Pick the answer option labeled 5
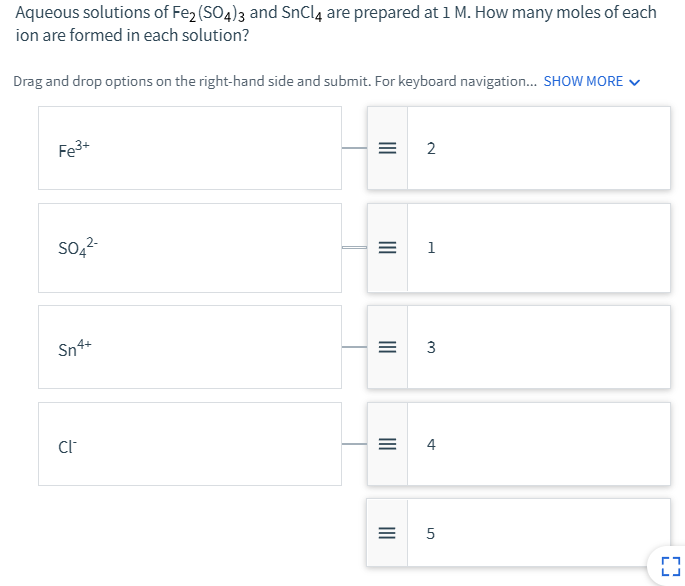Screen dimensions: 685x586 point(538,534)
